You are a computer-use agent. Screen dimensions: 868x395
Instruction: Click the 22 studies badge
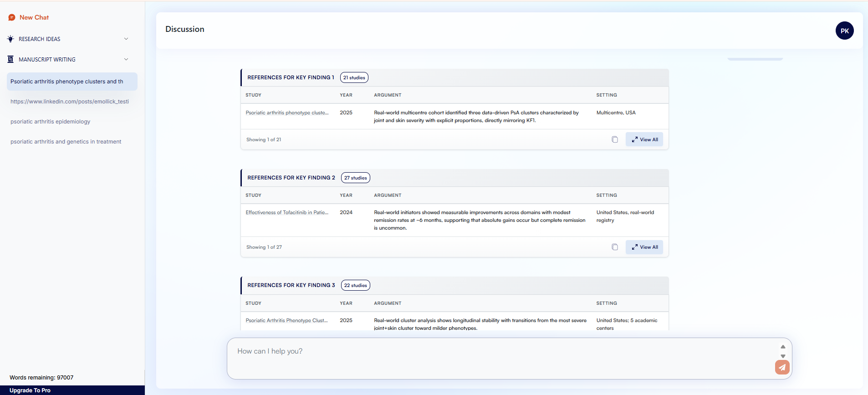tap(356, 285)
